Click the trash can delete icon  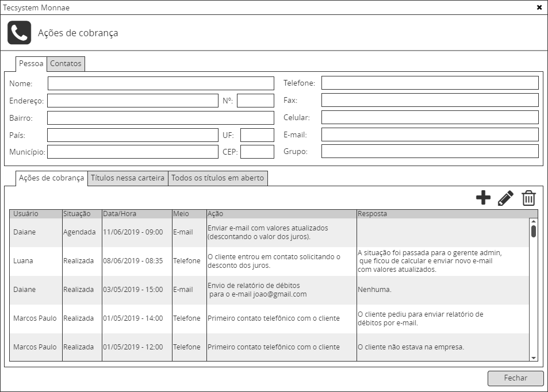pos(528,198)
